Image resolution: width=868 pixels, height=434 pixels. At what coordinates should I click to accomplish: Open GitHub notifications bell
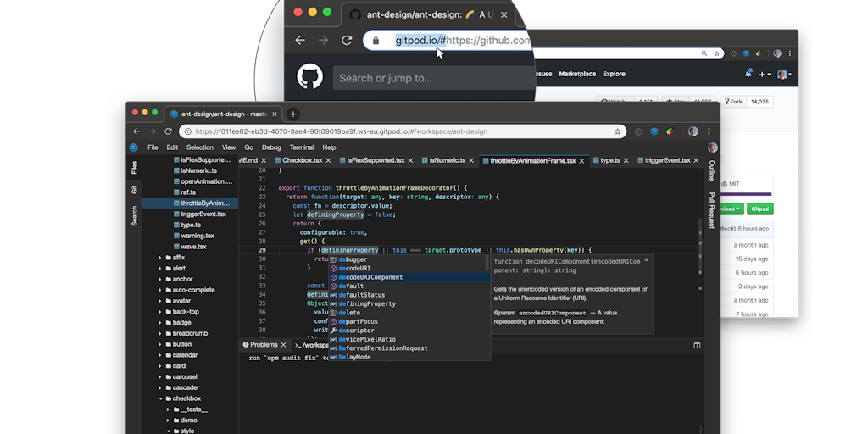point(748,75)
